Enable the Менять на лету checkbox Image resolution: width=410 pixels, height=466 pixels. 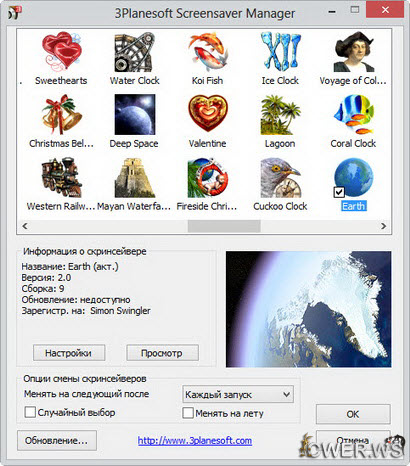188,413
